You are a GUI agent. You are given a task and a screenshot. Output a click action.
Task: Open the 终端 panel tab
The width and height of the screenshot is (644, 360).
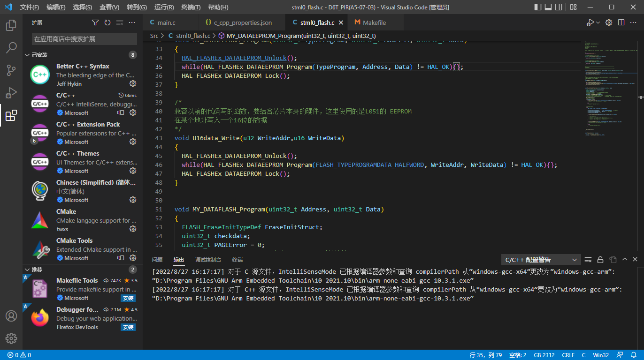238,260
